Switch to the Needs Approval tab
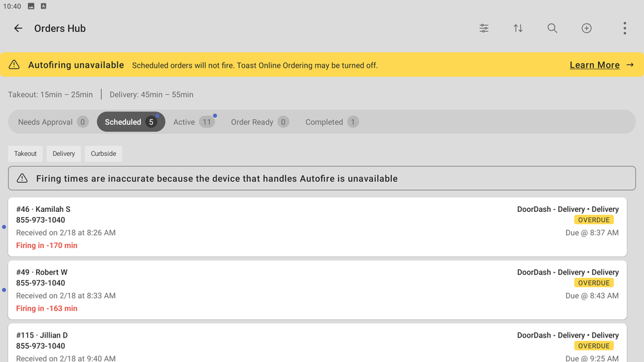The width and height of the screenshot is (644, 362). click(53, 122)
